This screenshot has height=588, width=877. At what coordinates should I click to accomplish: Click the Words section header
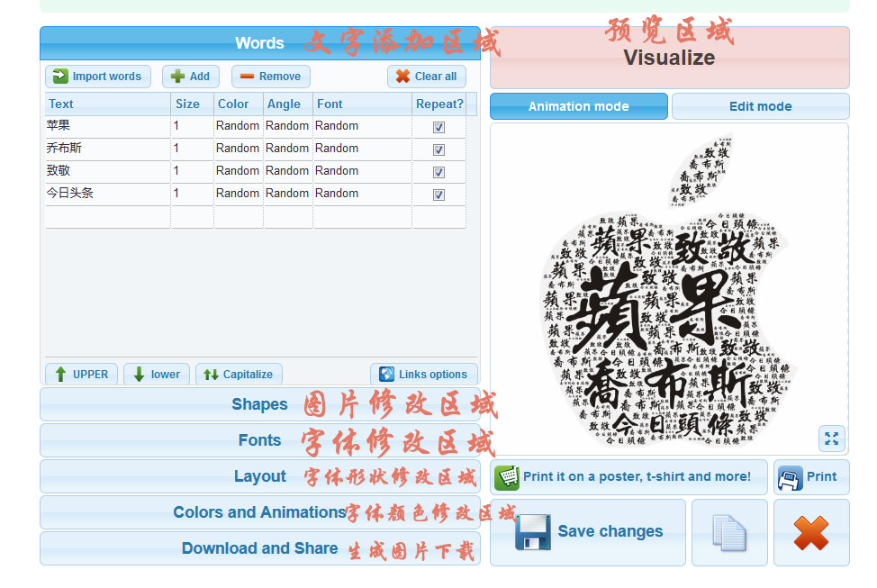click(260, 43)
